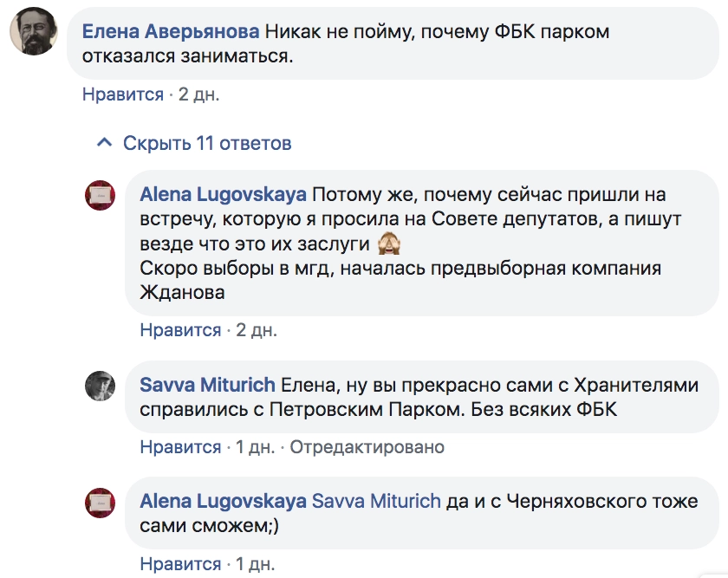Open Savva Miturich author name link
Screen dimensions: 728x578
pos(207,384)
